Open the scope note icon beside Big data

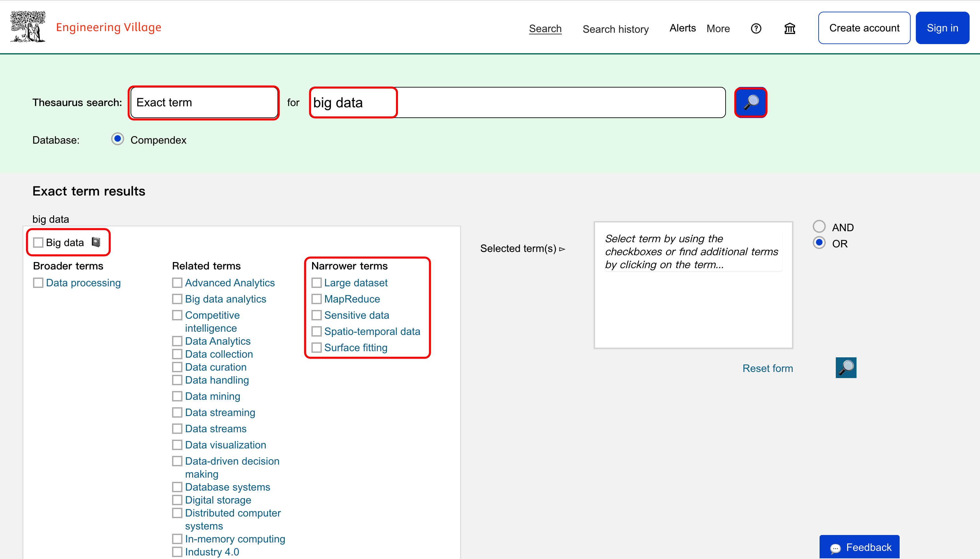pyautogui.click(x=96, y=242)
